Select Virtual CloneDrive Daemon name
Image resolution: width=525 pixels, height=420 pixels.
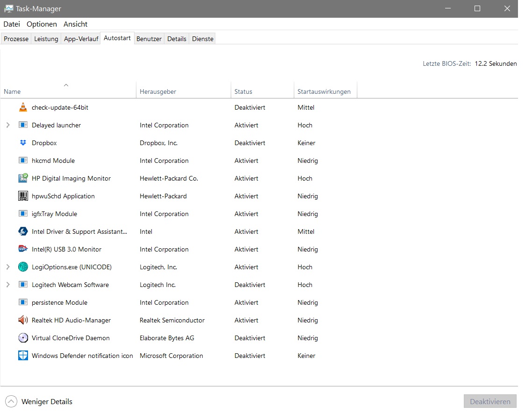(71, 338)
